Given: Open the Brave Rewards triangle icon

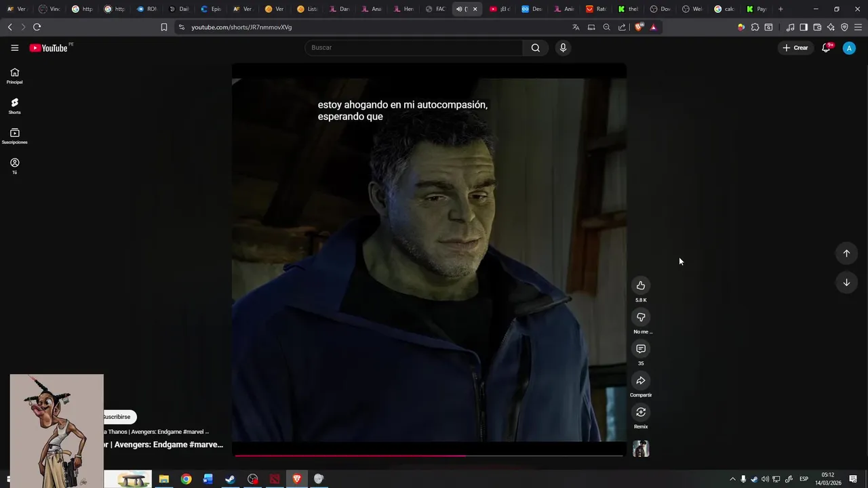Looking at the screenshot, I should [653, 27].
